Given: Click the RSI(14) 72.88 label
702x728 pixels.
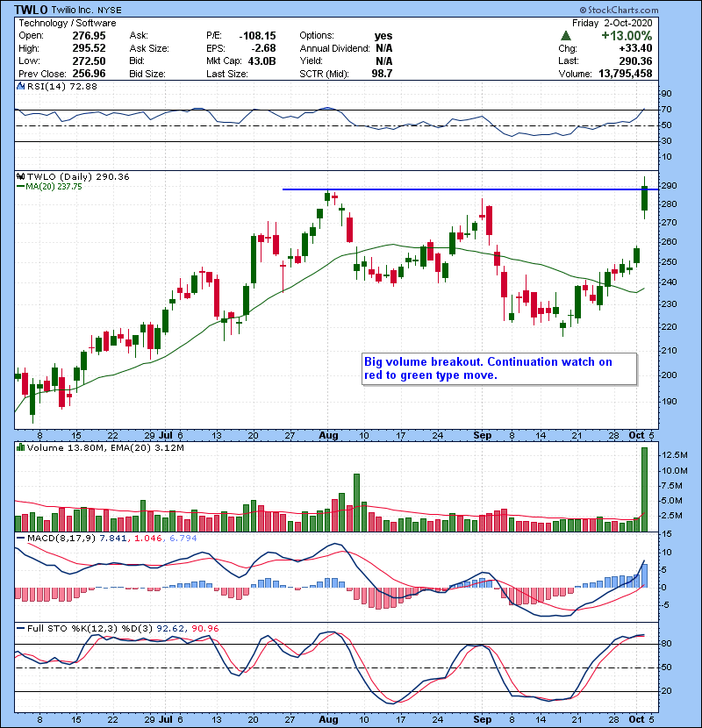Looking at the screenshot, I should pyautogui.click(x=61, y=86).
